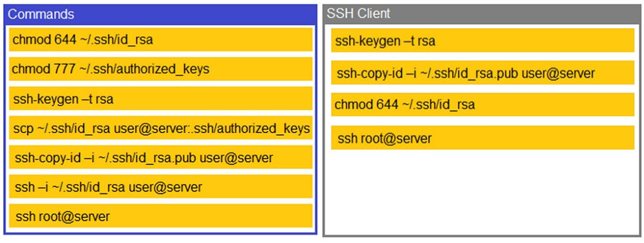Click 'chmod 644' entry in SSH Client
Image resolution: width=644 pixels, height=243 pixels.
point(482,105)
